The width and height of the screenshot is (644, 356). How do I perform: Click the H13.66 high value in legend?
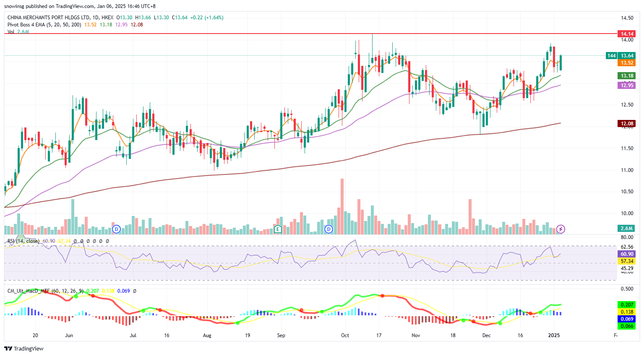pyautogui.click(x=143, y=18)
